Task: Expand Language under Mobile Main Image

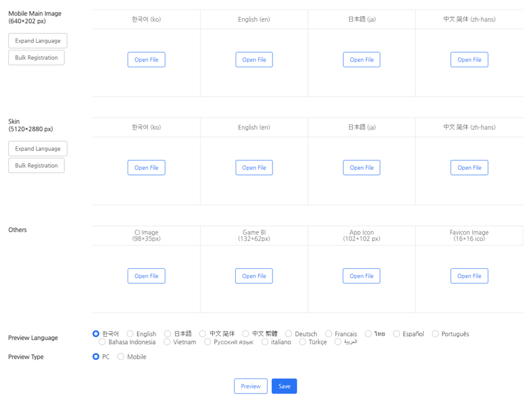Action: (x=38, y=41)
